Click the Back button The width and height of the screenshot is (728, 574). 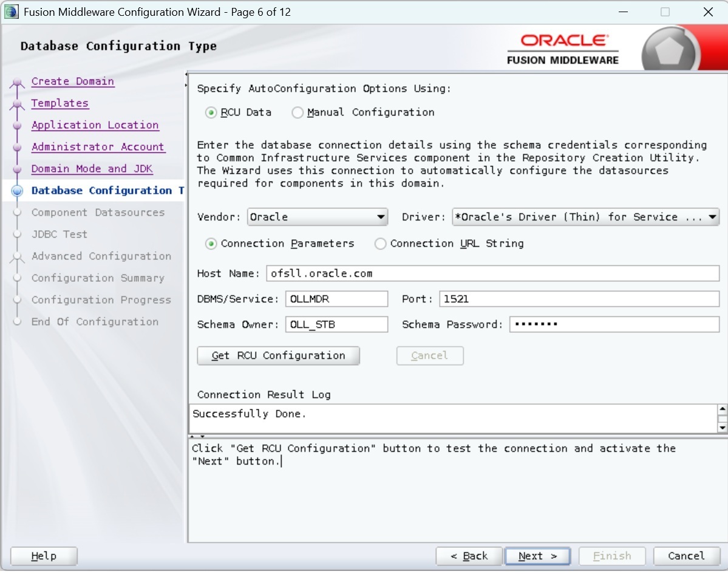pyautogui.click(x=469, y=556)
